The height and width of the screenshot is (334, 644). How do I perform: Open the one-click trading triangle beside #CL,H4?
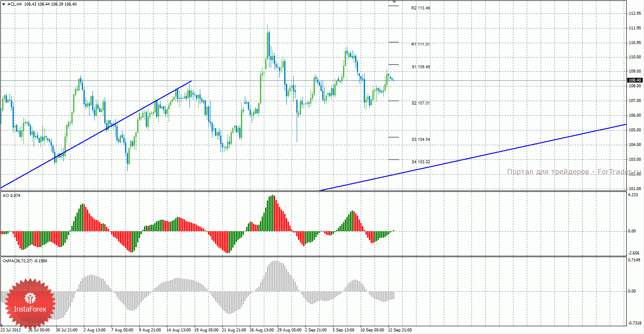pos(4,4)
